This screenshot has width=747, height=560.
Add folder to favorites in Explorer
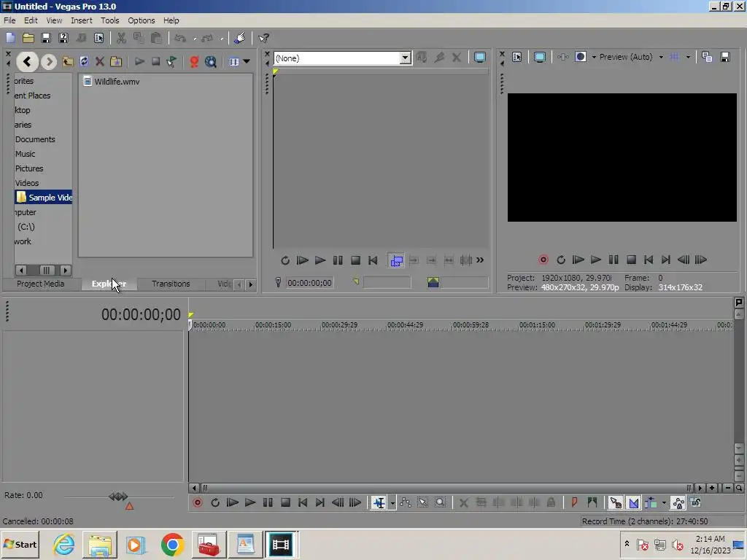click(x=116, y=61)
